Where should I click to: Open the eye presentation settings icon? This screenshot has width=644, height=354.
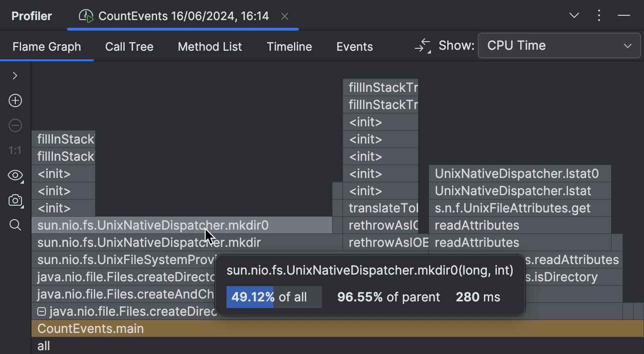click(15, 176)
